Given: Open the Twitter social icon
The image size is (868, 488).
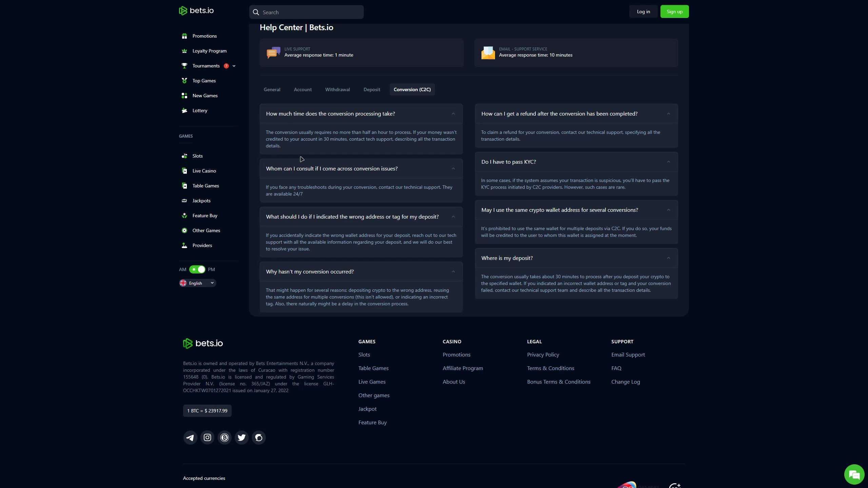Looking at the screenshot, I should click(242, 438).
